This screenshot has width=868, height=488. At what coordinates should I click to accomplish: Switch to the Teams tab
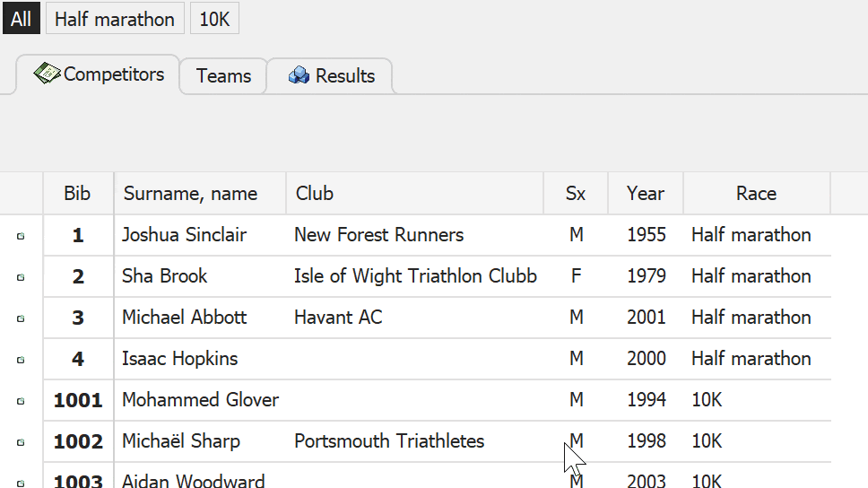click(x=223, y=76)
